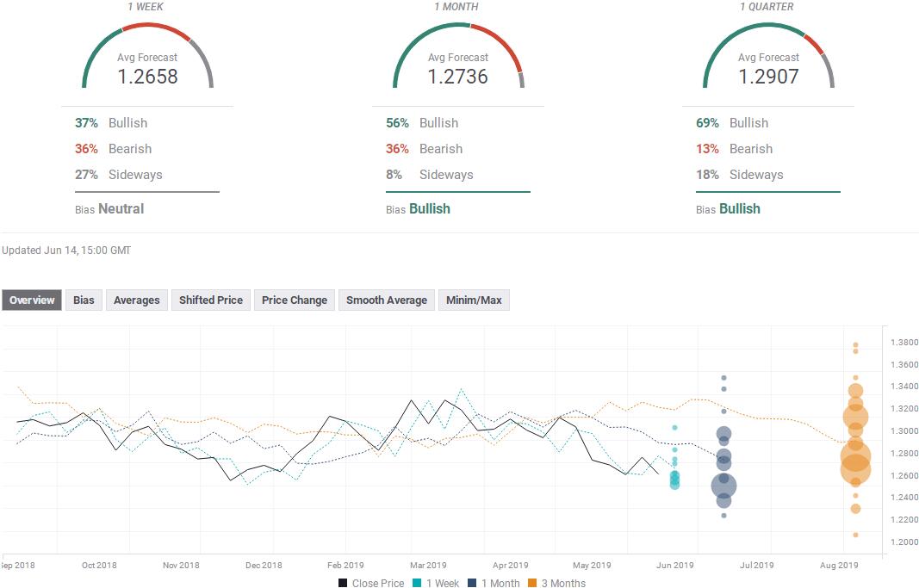Image resolution: width=919 pixels, height=588 pixels.
Task: Switch to the Overview chart tab
Action: tap(32, 300)
